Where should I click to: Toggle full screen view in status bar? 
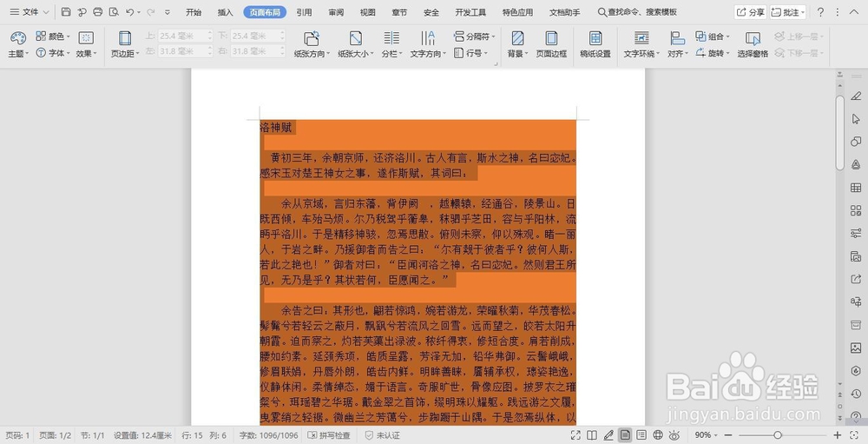coord(575,435)
